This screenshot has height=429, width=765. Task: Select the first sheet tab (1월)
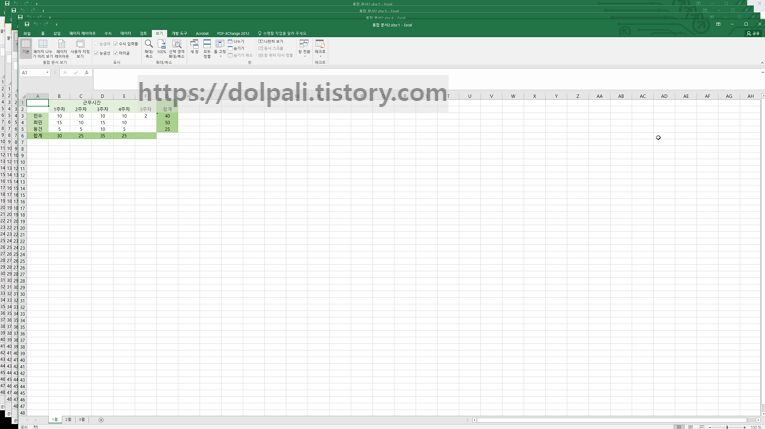(55, 420)
